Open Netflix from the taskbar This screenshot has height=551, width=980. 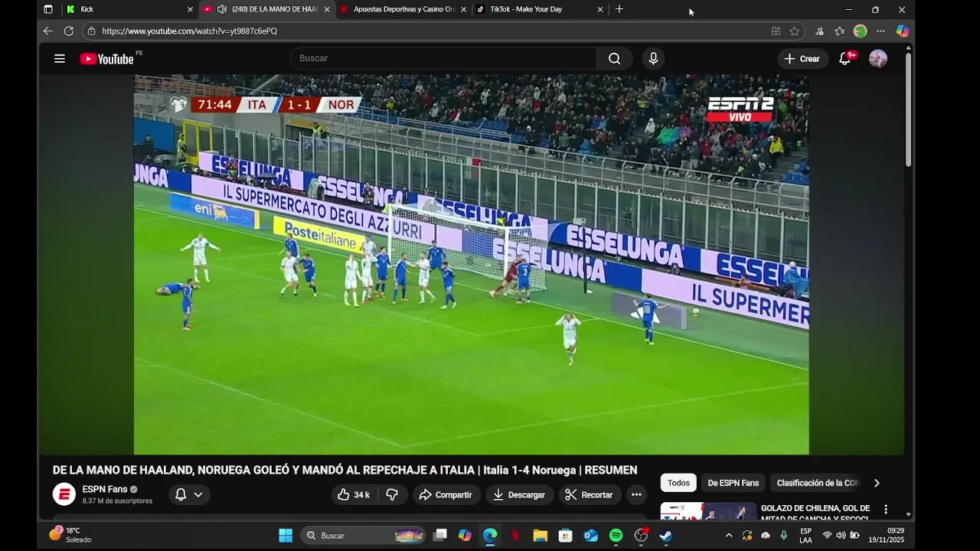click(515, 536)
